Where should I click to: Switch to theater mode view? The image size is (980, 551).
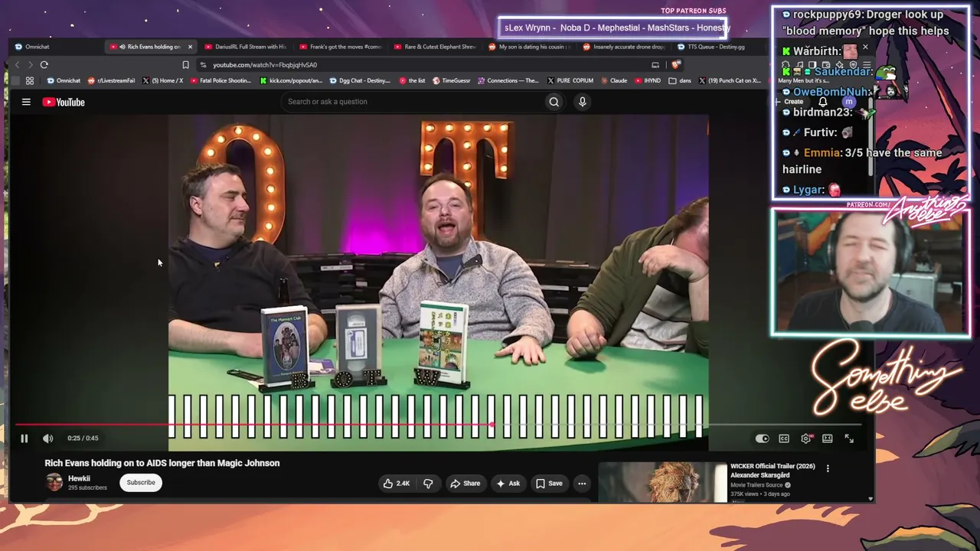click(828, 439)
